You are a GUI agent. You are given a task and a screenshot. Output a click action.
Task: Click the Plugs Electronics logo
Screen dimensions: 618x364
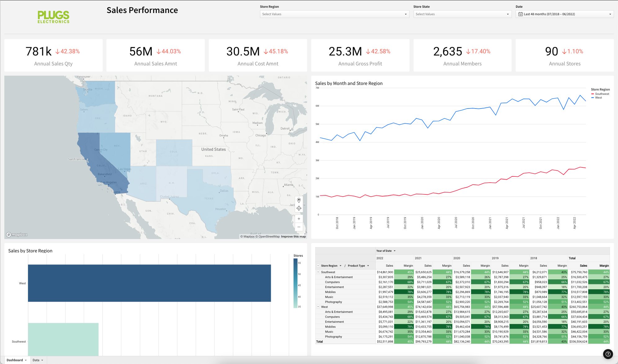(53, 17)
